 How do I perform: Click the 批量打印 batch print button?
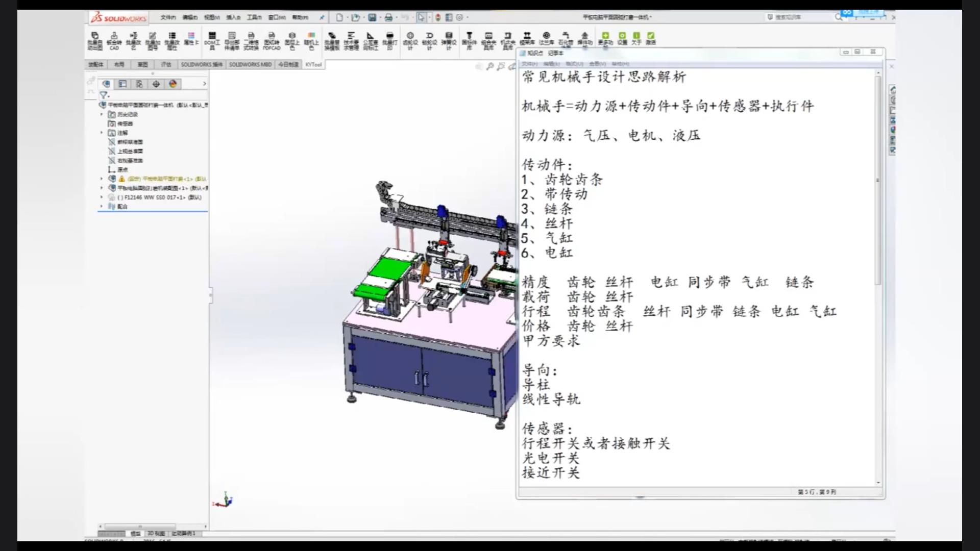[x=390, y=41]
